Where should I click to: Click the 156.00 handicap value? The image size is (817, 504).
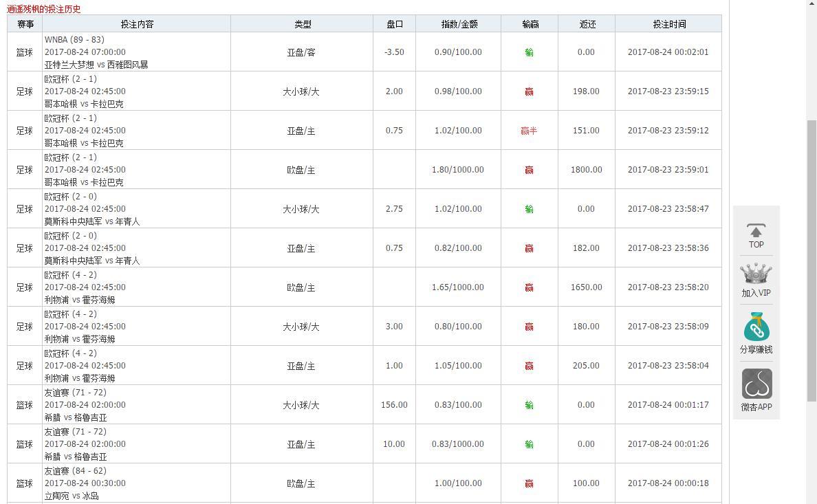click(394, 404)
